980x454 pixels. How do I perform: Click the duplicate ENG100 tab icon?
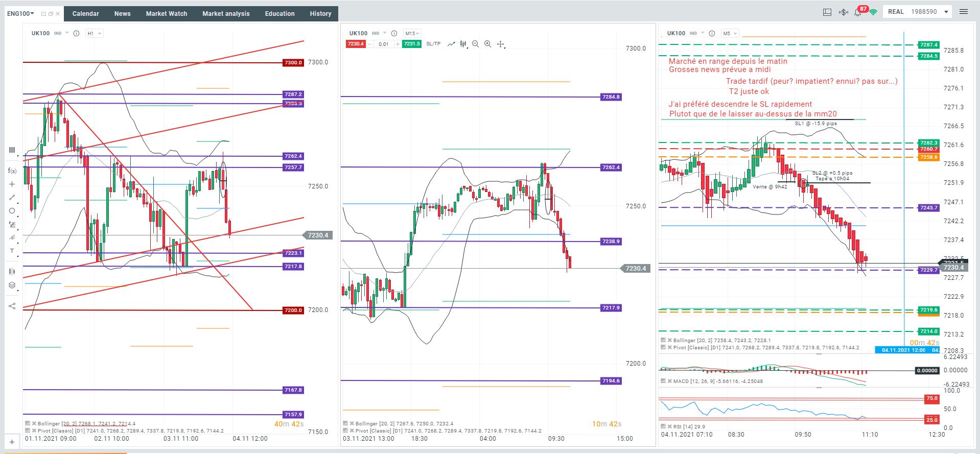coord(51,14)
